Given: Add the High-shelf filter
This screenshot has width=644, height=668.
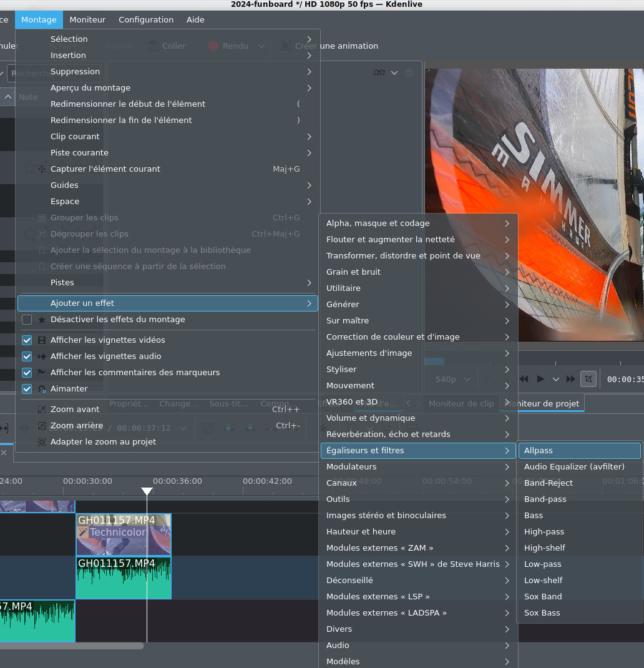Looking at the screenshot, I should click(x=580, y=548).
